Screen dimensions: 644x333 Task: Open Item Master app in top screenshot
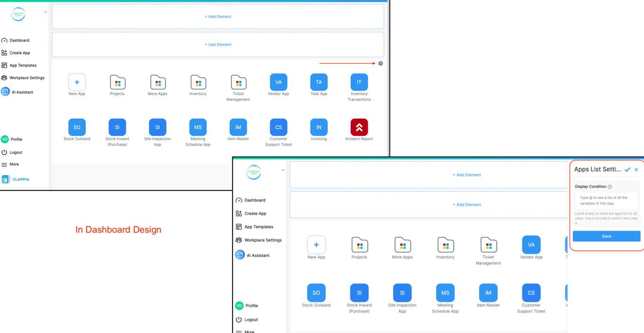coord(238,127)
